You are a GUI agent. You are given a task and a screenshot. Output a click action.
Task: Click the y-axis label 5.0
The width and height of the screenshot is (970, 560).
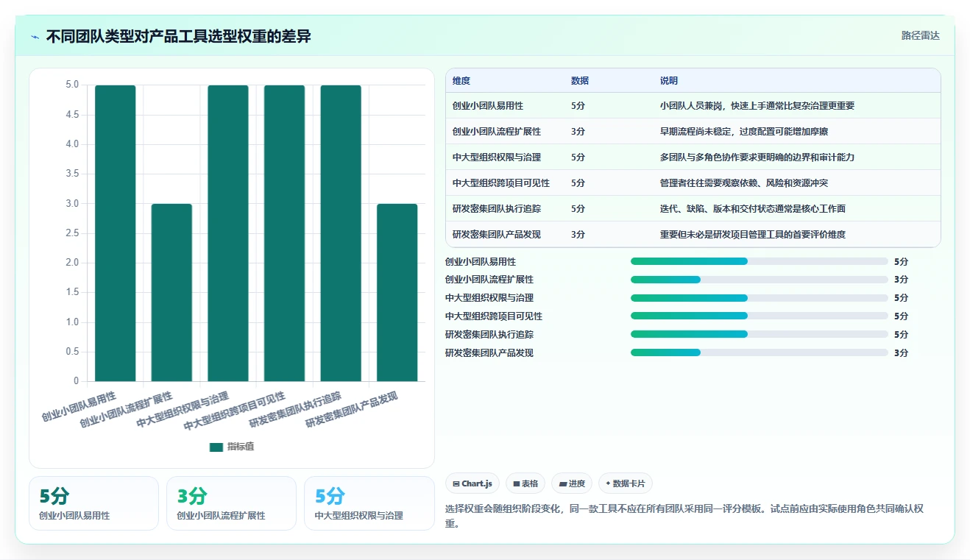coord(72,85)
